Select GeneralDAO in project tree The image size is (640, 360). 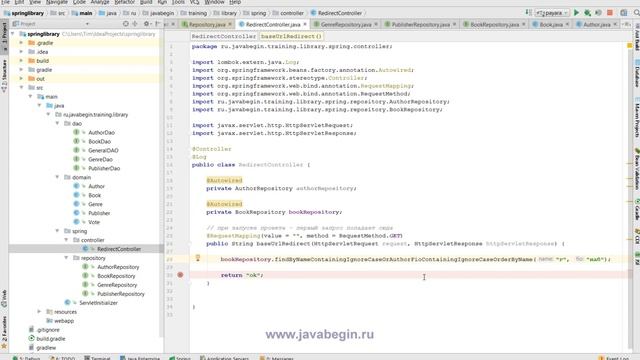[103, 150]
